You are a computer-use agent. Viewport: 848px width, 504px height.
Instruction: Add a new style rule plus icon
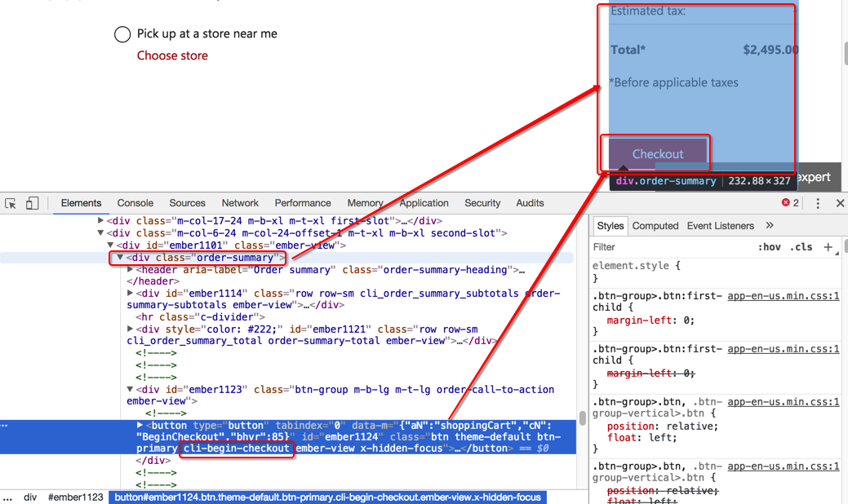(828, 247)
